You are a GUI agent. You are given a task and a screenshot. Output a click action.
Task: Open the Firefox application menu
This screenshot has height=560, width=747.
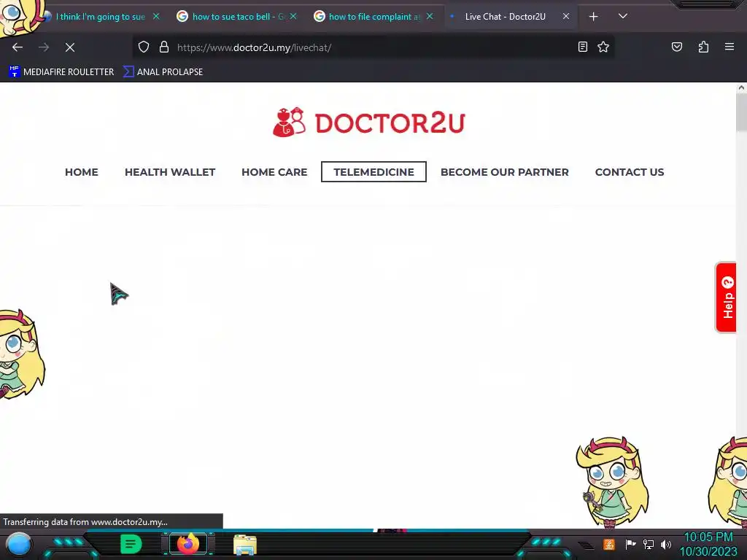729,47
